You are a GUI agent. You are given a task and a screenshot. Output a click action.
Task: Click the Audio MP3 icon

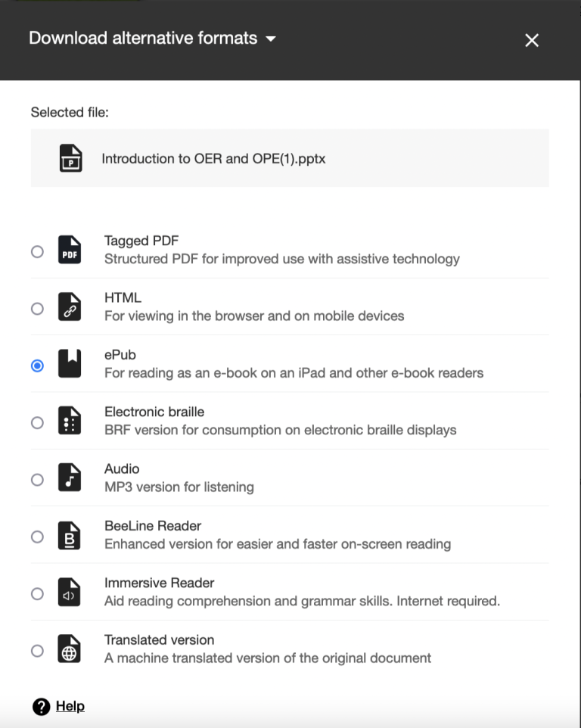[x=69, y=478]
